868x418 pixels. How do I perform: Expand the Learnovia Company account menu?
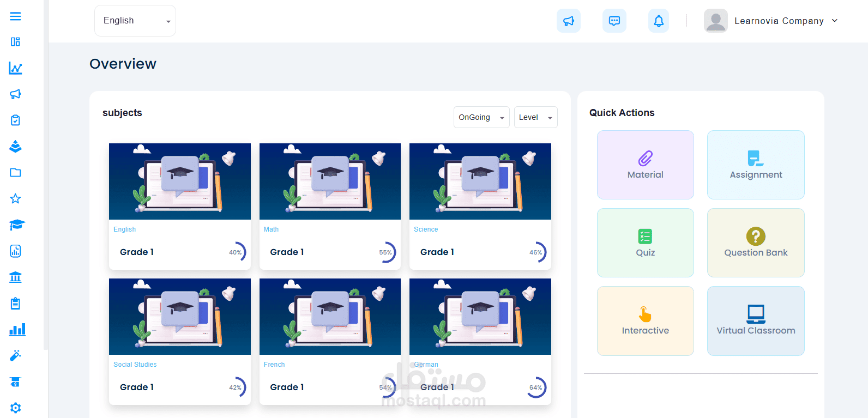pos(786,21)
